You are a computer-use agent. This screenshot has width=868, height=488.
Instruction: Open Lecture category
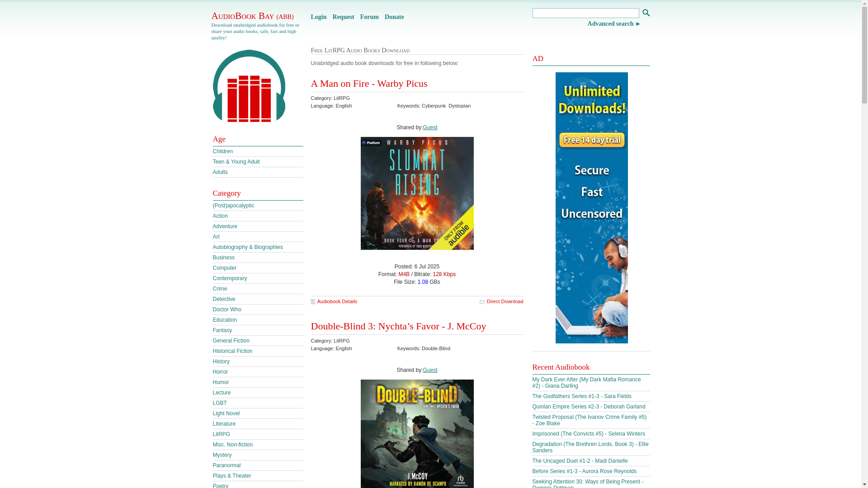[x=222, y=393]
